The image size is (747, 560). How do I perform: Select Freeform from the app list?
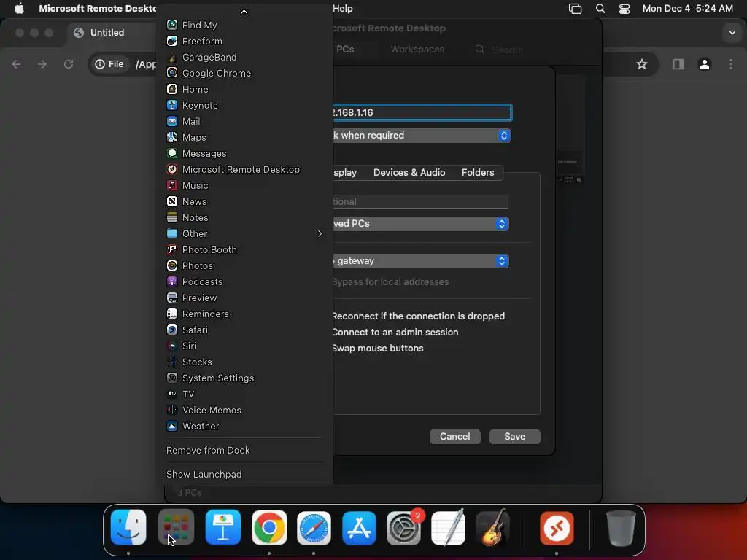244,41
